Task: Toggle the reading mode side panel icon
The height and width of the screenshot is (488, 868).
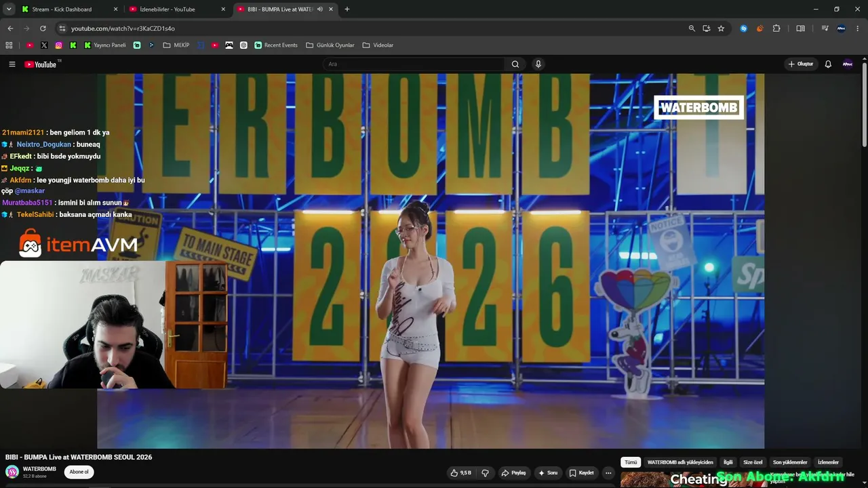Action: point(800,28)
